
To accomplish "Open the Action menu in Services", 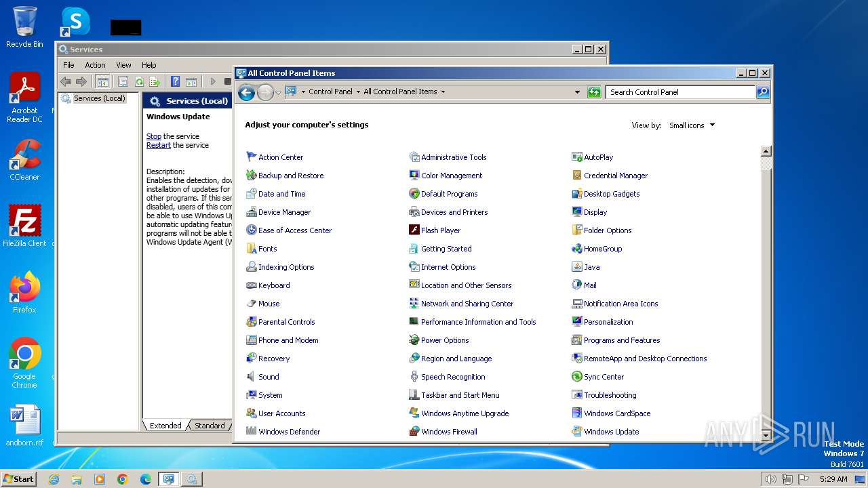I will coord(95,65).
